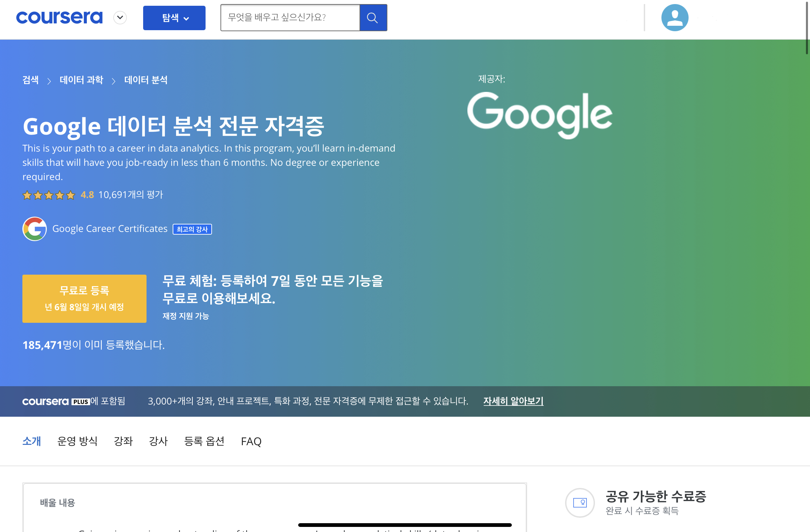
Task: Select the 등록 옵션 tab
Action: 205,441
